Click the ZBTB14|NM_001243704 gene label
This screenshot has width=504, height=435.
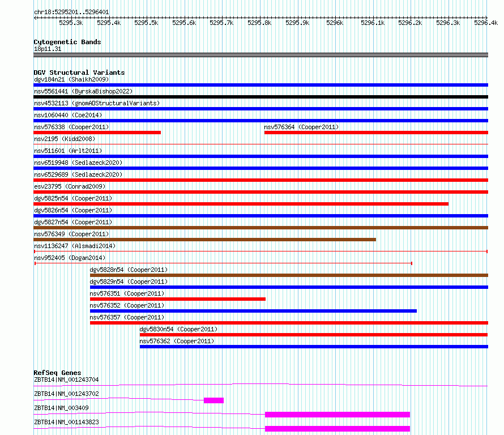(x=66, y=379)
